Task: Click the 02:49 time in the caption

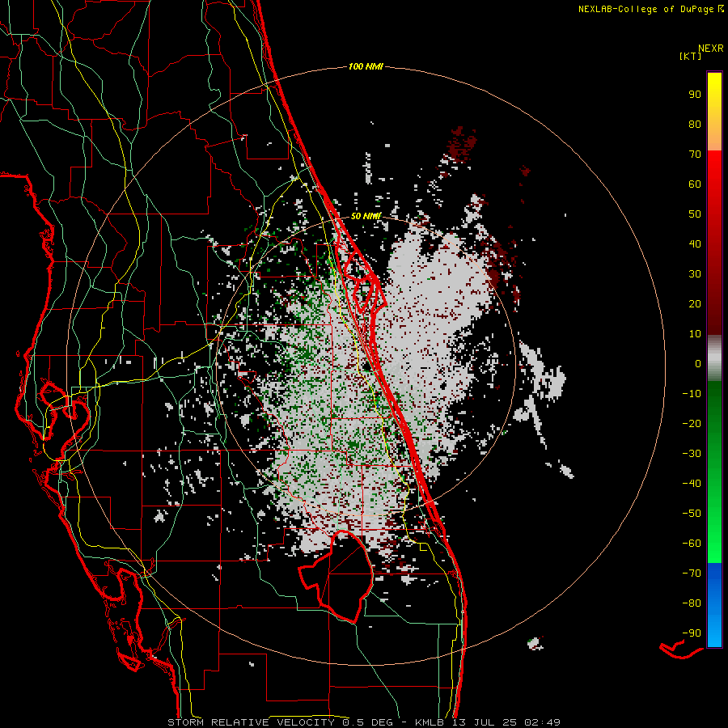Action: [543, 722]
